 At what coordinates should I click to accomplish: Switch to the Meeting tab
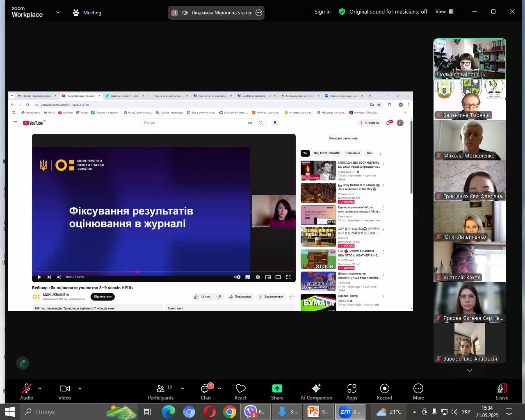[87, 13]
